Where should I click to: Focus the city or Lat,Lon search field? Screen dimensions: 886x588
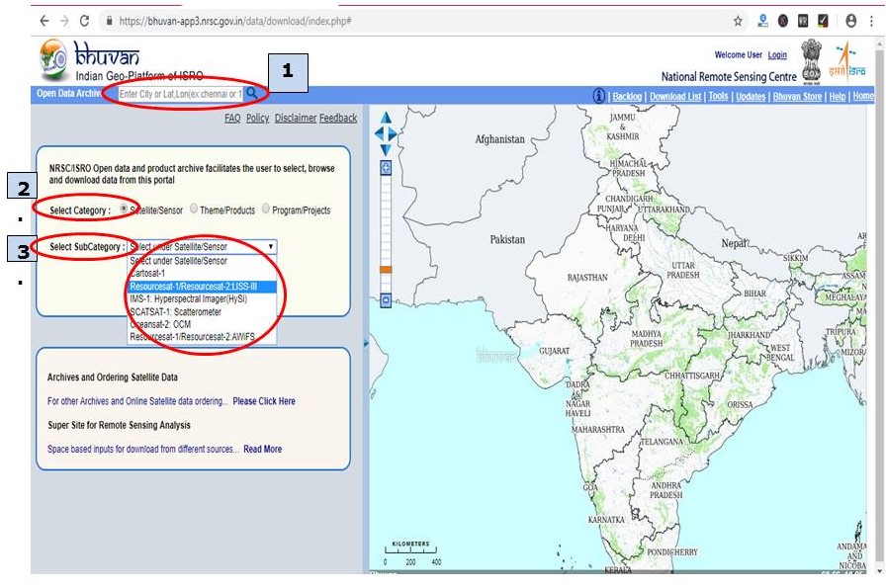[x=180, y=94]
